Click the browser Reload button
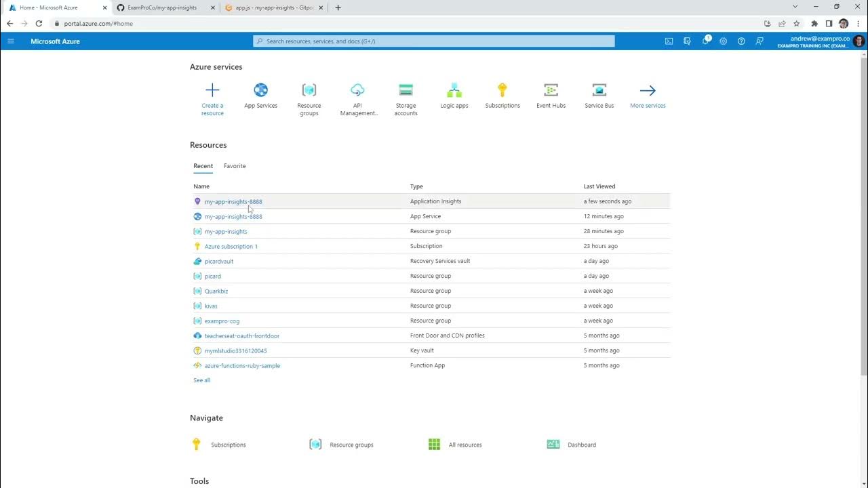Screen dimensions: 868x488 [x=39, y=23]
